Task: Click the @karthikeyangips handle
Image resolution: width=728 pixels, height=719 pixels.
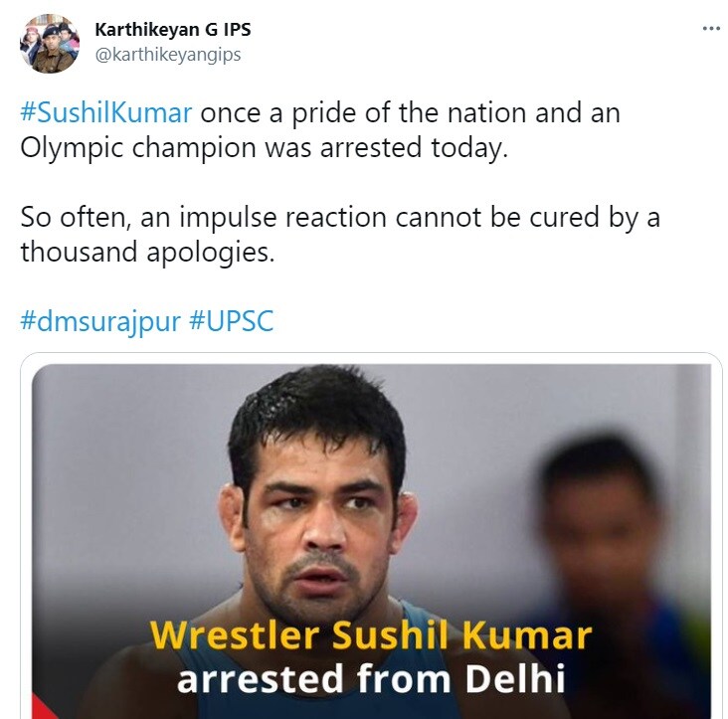Action: click(x=168, y=55)
